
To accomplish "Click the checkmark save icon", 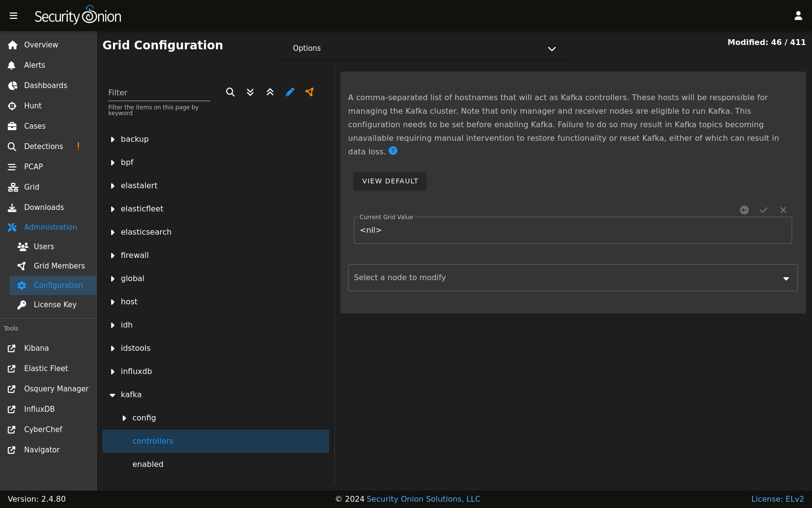I will pyautogui.click(x=764, y=210).
